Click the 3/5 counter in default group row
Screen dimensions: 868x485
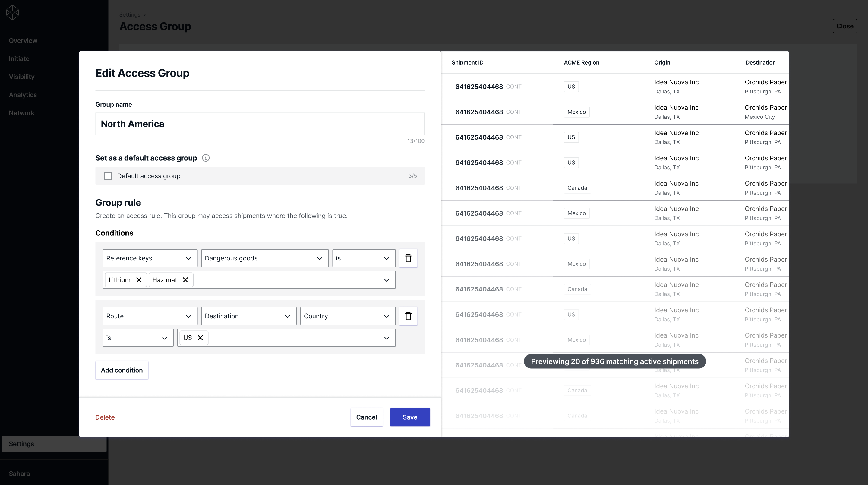point(412,176)
